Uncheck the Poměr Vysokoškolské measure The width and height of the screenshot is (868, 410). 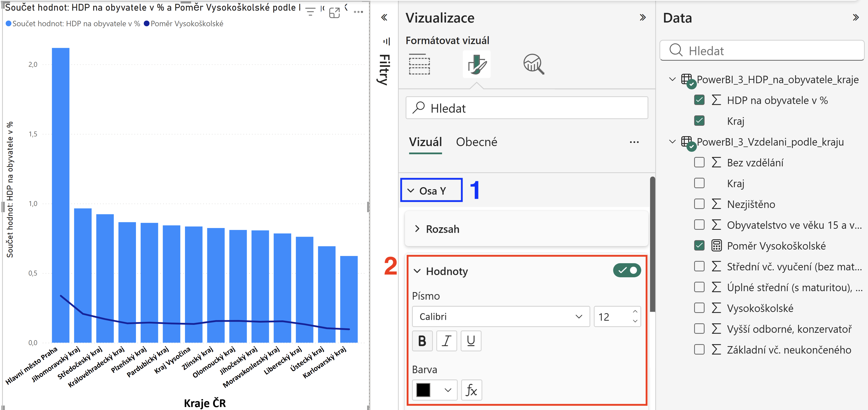(x=699, y=246)
